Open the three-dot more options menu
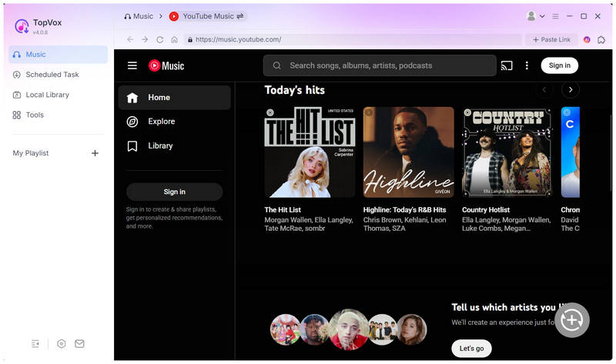 coord(527,65)
